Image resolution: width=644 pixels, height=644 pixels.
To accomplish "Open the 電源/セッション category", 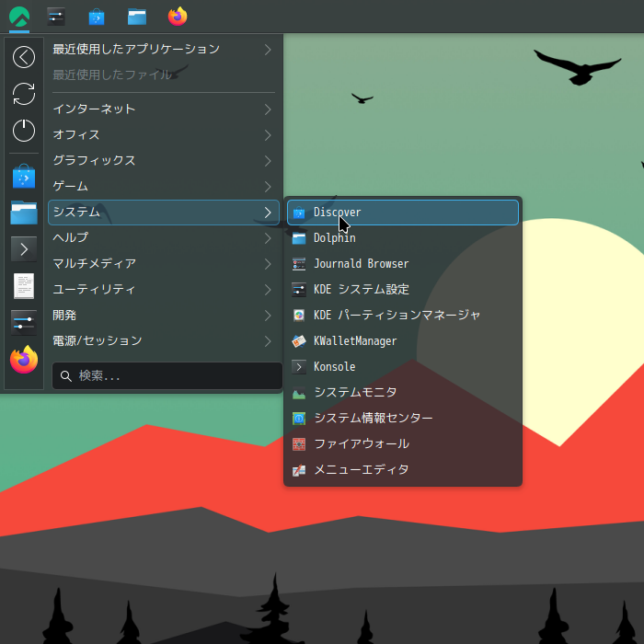I will pyautogui.click(x=164, y=341).
